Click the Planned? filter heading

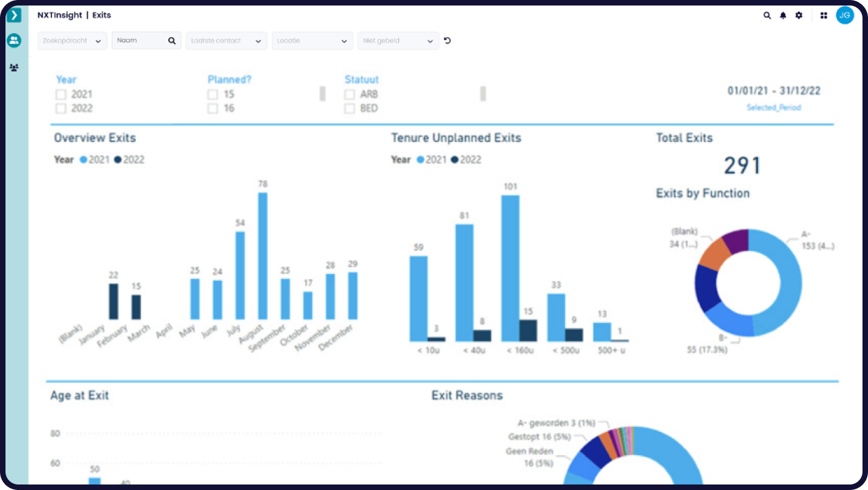[229, 80]
